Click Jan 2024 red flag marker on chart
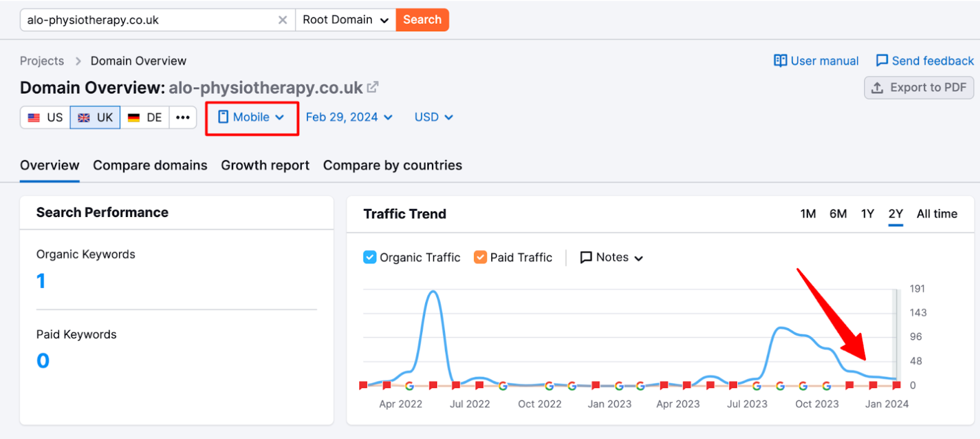This screenshot has width=980, height=439. (873, 385)
